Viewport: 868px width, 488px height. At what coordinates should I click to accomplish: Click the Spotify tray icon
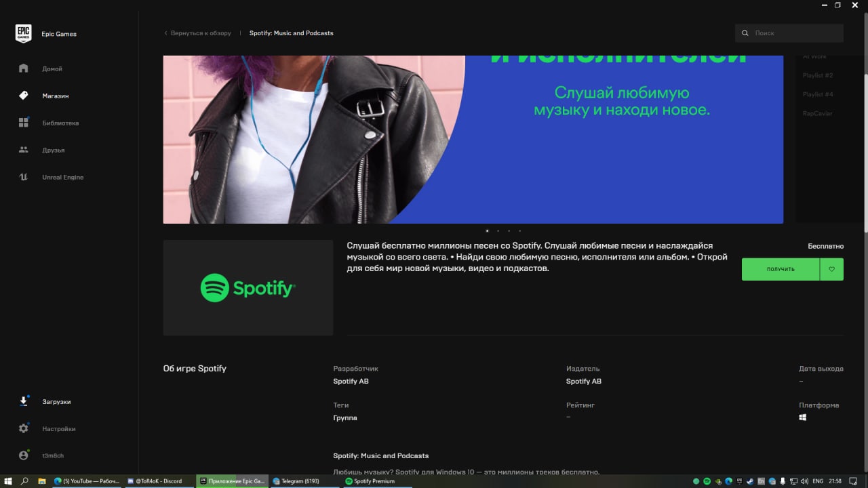coord(707,481)
